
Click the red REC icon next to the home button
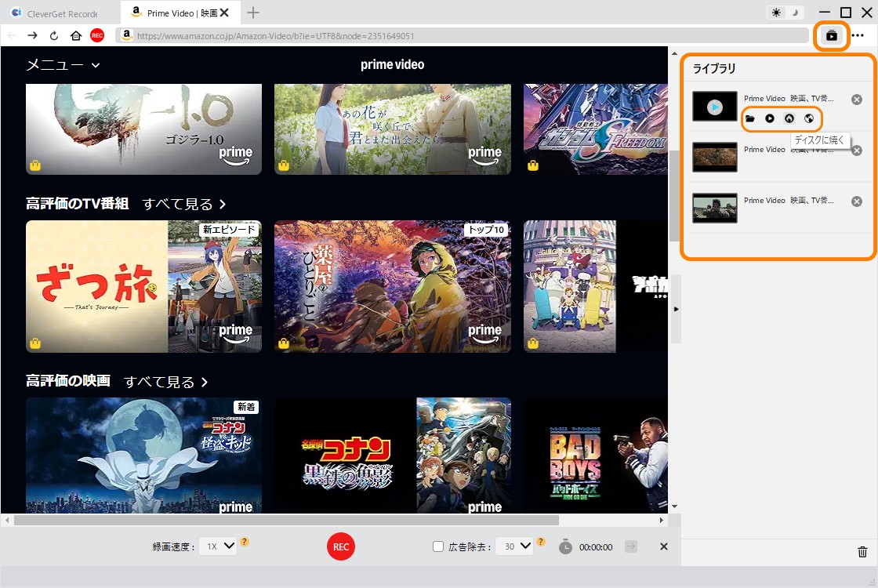tap(97, 35)
